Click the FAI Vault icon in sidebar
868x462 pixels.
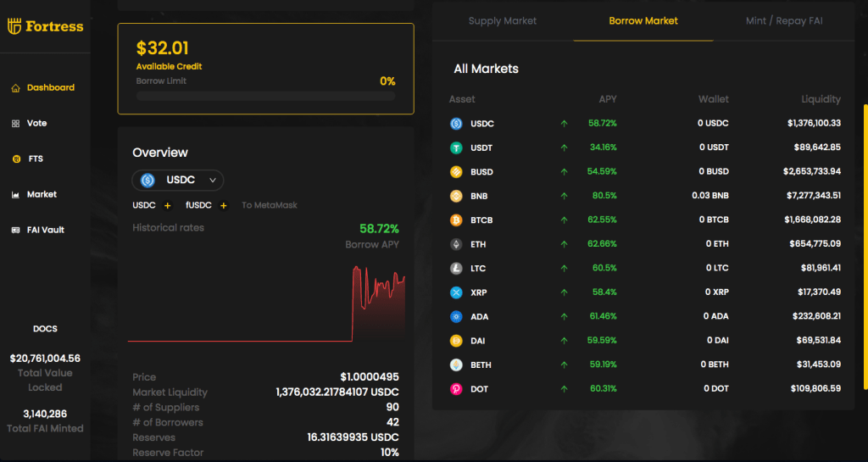pyautogui.click(x=15, y=231)
